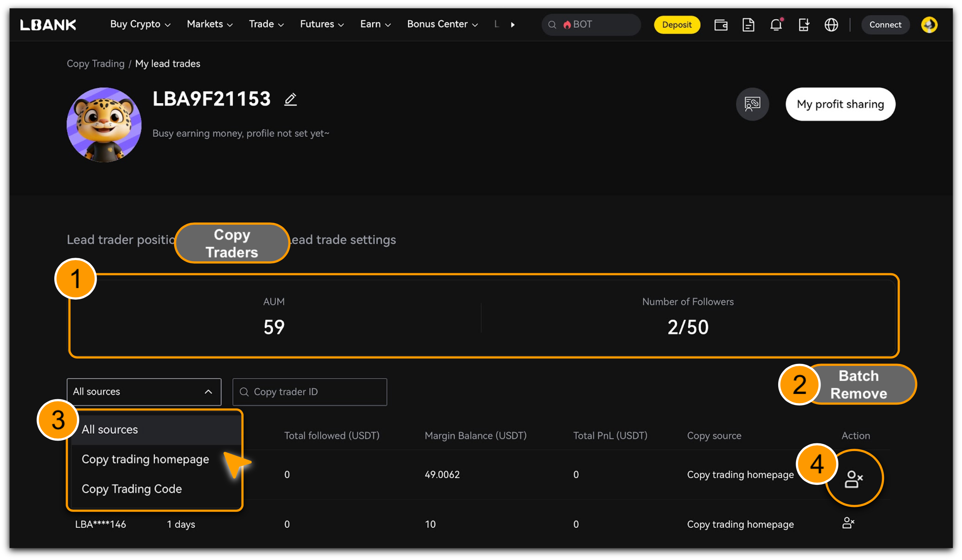Image resolution: width=962 pixels, height=560 pixels.
Task: Select All sources option in list
Action: coord(156,429)
